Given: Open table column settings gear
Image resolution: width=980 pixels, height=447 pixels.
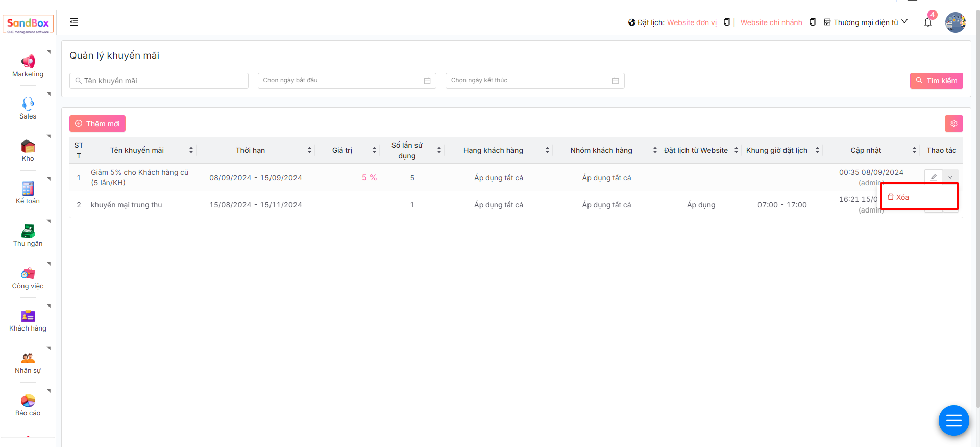Looking at the screenshot, I should [953, 124].
